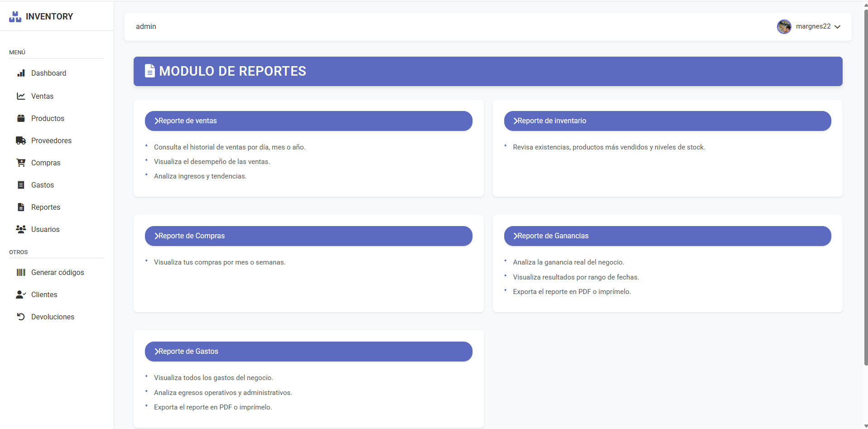Click the Usuarios group icon
The image size is (868, 429).
pyautogui.click(x=21, y=229)
